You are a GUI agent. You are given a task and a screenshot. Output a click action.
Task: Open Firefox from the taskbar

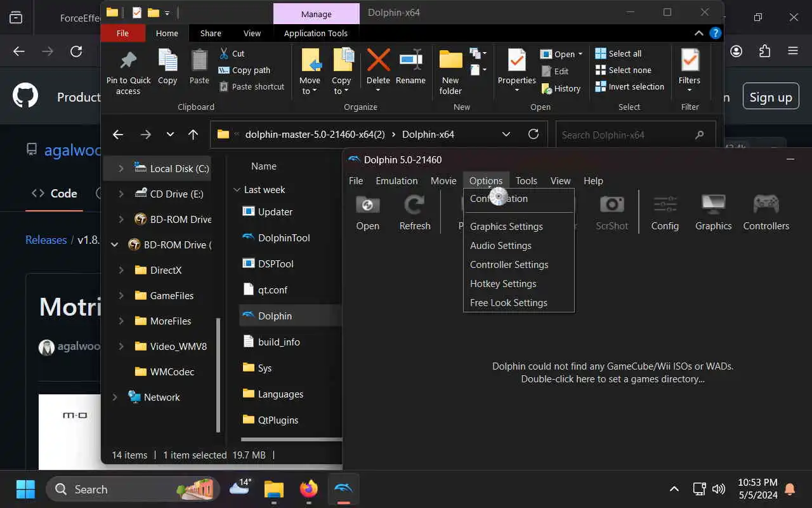(309, 489)
